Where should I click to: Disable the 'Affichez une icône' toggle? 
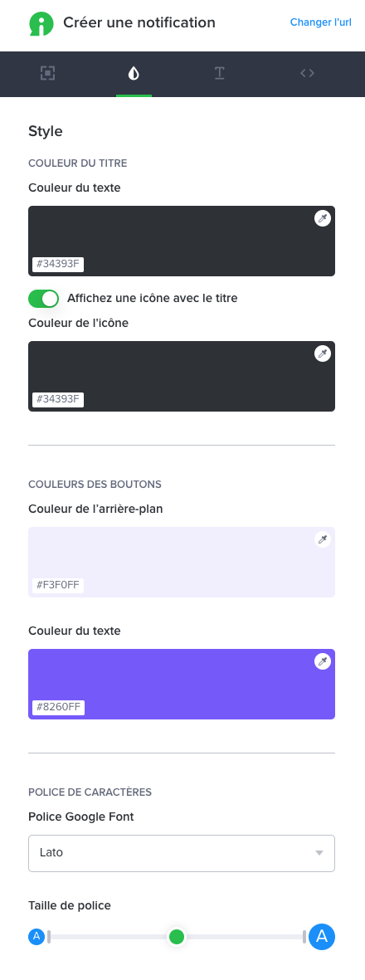coord(44,299)
